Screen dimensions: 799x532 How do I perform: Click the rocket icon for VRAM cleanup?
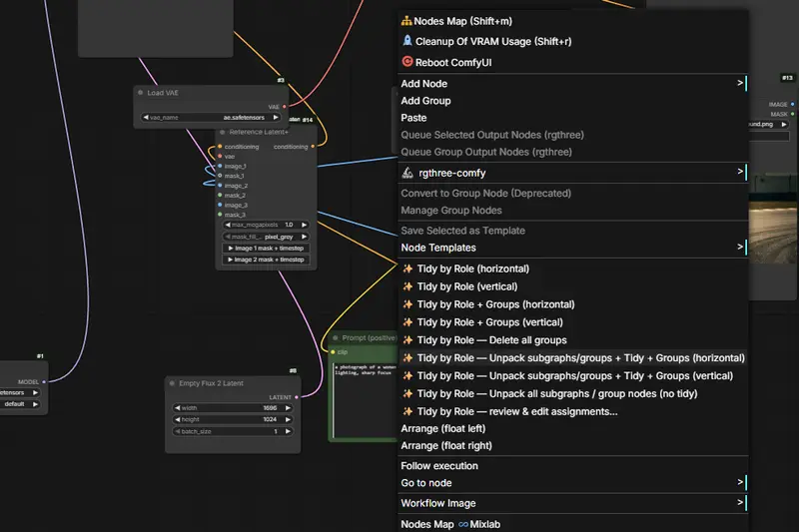(407, 41)
